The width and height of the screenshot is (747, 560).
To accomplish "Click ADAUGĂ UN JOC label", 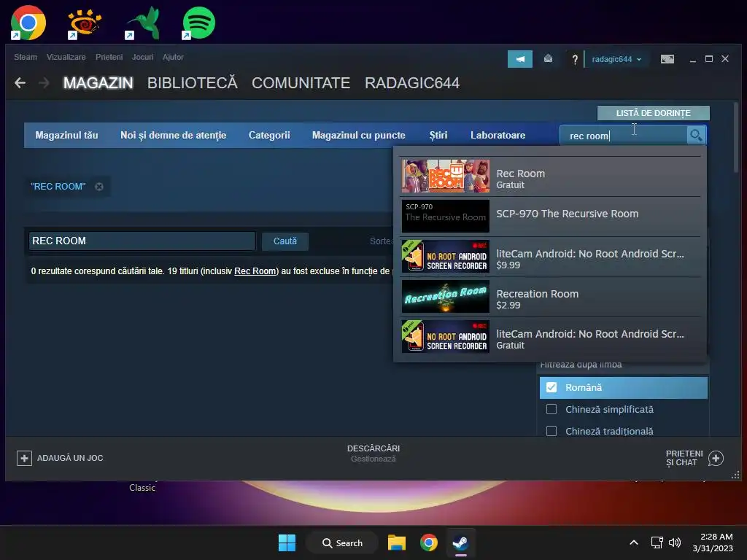I will (70, 458).
